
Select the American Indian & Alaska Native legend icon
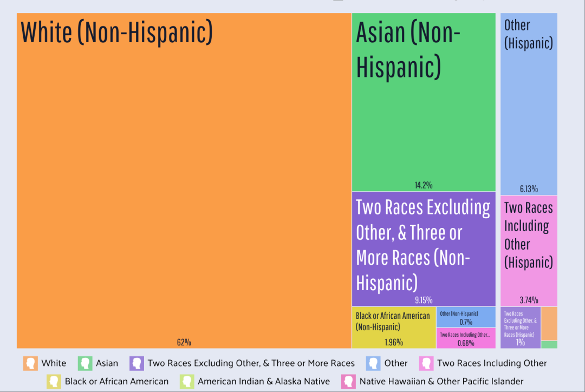tap(187, 381)
